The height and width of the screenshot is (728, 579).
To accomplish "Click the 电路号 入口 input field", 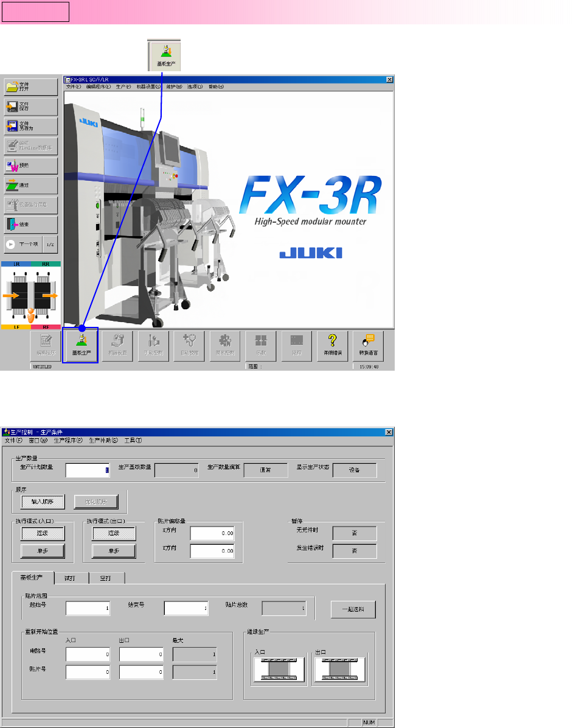I will 87,654.
